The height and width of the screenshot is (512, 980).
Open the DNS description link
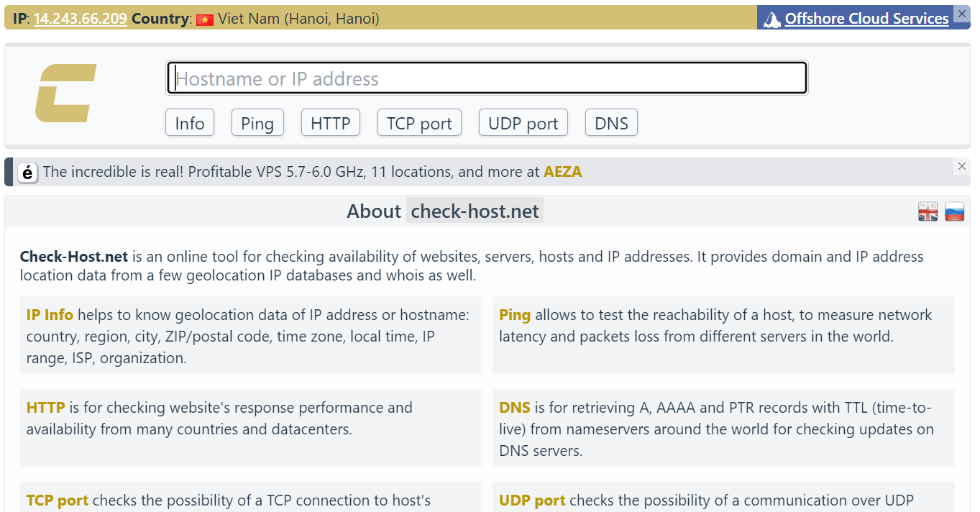point(515,408)
